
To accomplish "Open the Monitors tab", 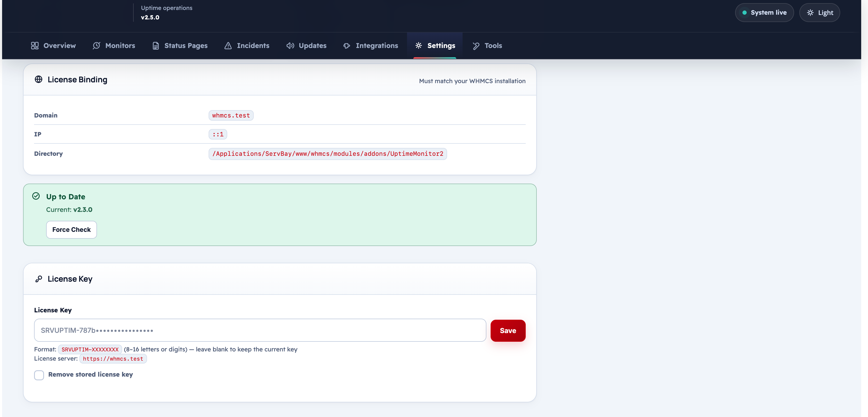I will click(113, 46).
